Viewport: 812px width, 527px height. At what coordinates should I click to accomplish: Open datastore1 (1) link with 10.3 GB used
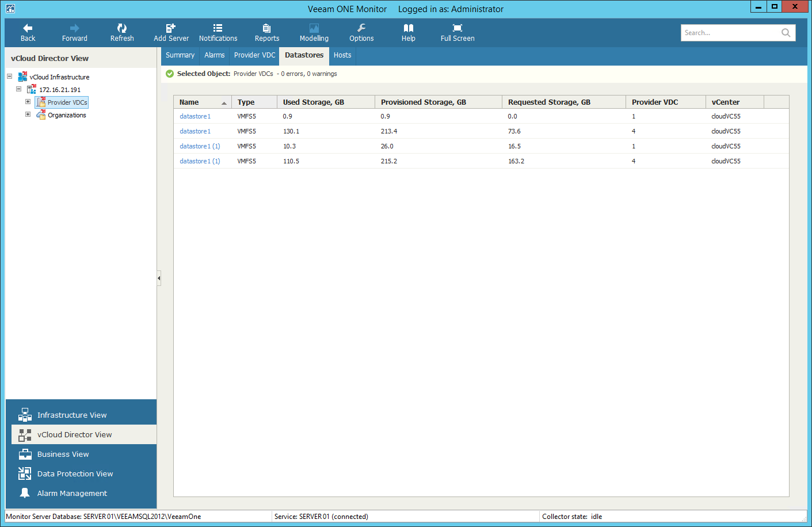point(200,146)
